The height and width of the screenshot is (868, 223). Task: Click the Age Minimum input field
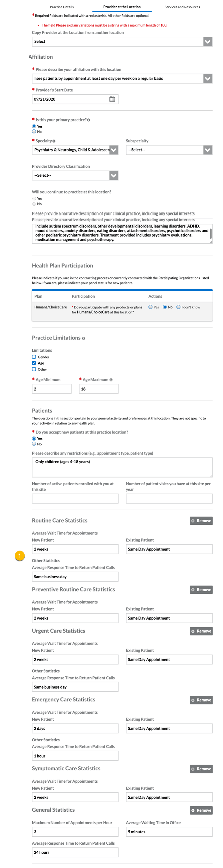(x=52, y=389)
